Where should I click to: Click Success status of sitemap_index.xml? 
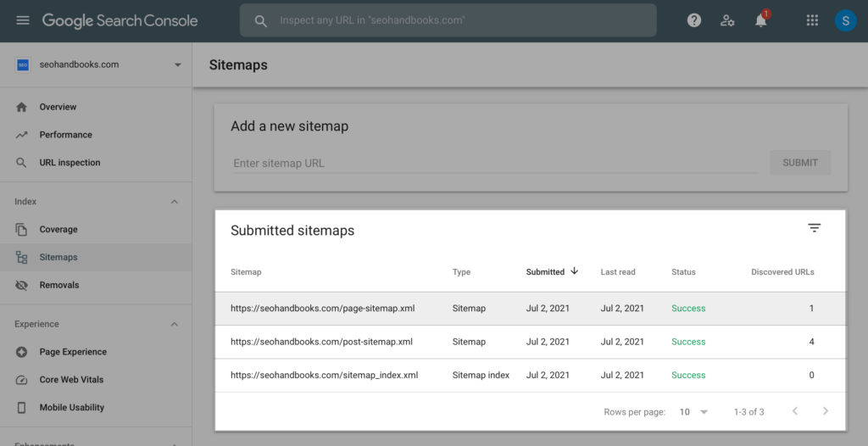coord(688,375)
